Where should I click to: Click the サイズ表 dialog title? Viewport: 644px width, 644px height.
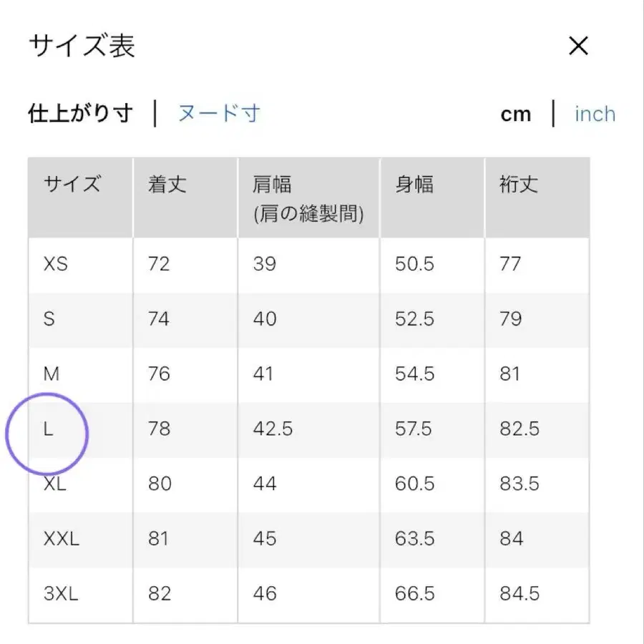[x=80, y=46]
